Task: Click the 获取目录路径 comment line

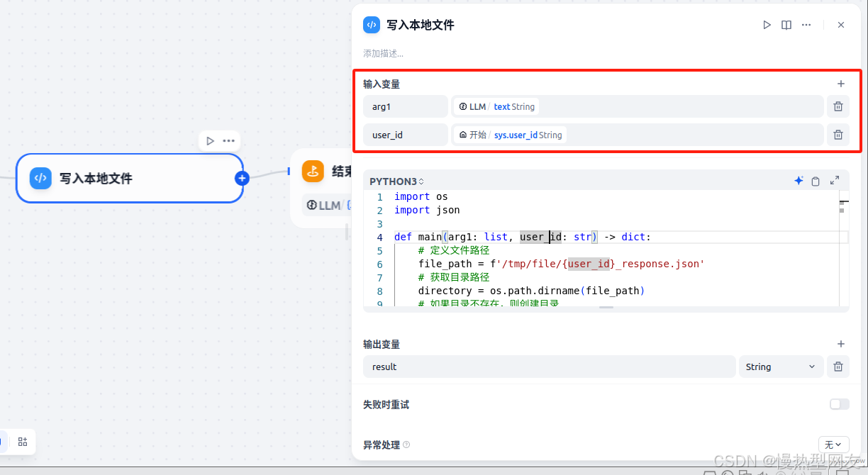Action: (454, 277)
